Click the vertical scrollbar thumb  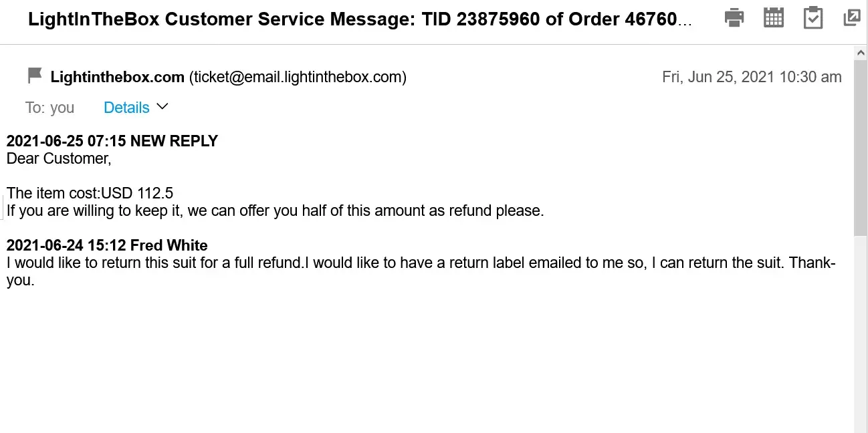point(861,147)
